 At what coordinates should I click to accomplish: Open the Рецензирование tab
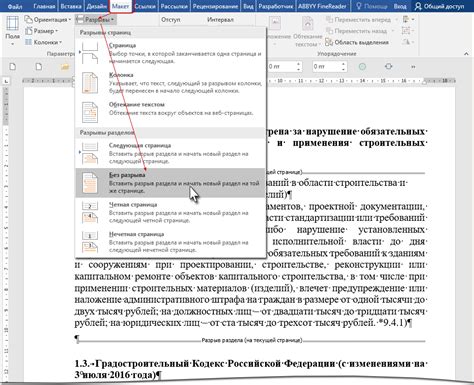click(x=215, y=6)
